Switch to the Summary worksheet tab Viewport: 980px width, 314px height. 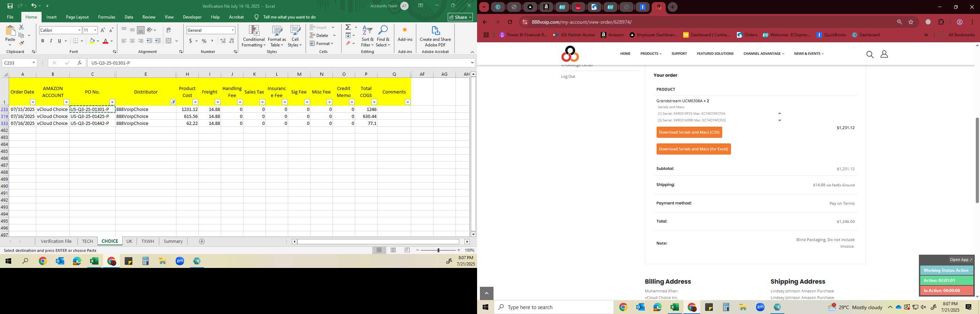point(173,241)
